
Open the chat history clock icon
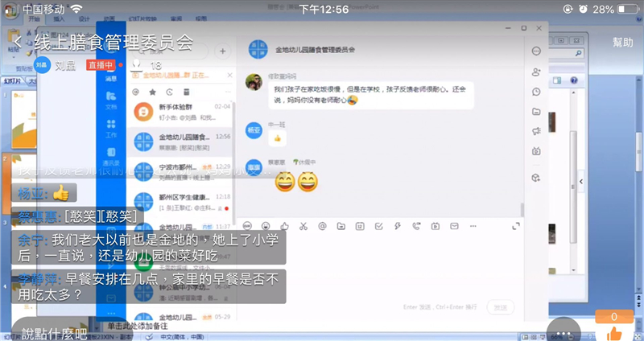pos(536,92)
